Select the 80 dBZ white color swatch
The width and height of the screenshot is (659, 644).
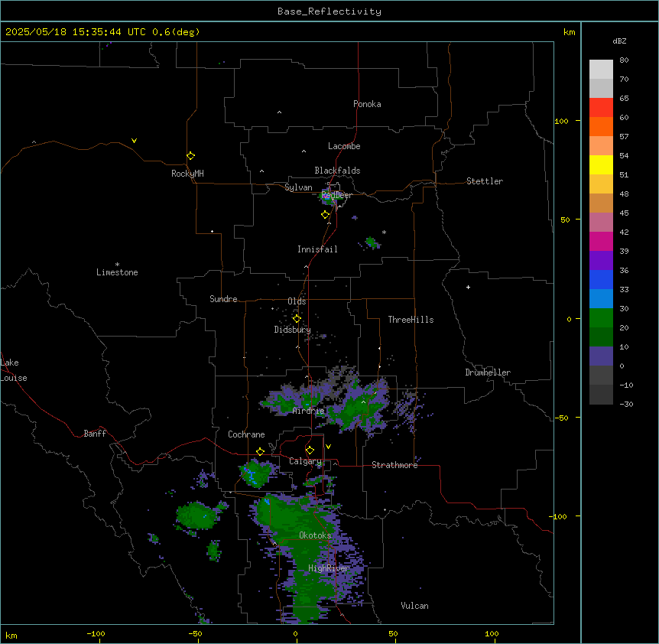[601, 70]
